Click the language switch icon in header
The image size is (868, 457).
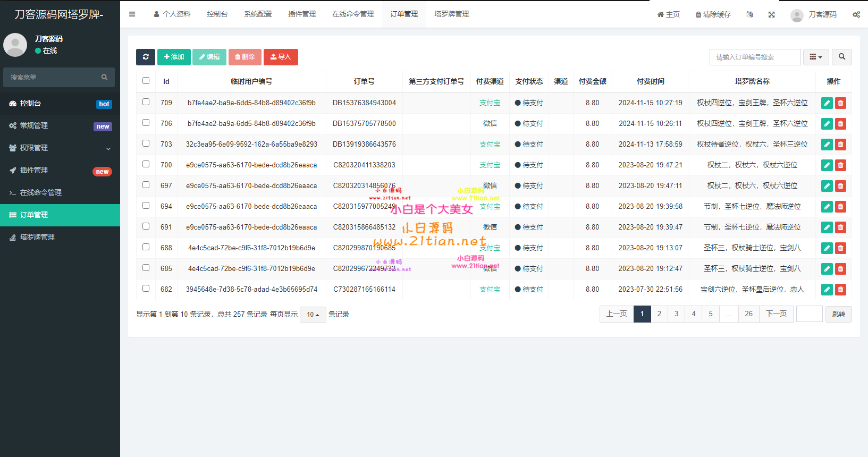pos(749,14)
